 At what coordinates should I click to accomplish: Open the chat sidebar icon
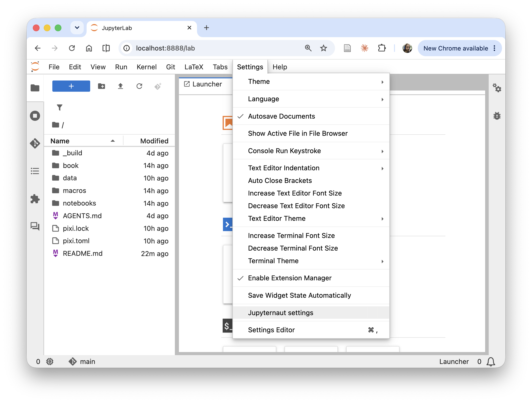(x=35, y=226)
